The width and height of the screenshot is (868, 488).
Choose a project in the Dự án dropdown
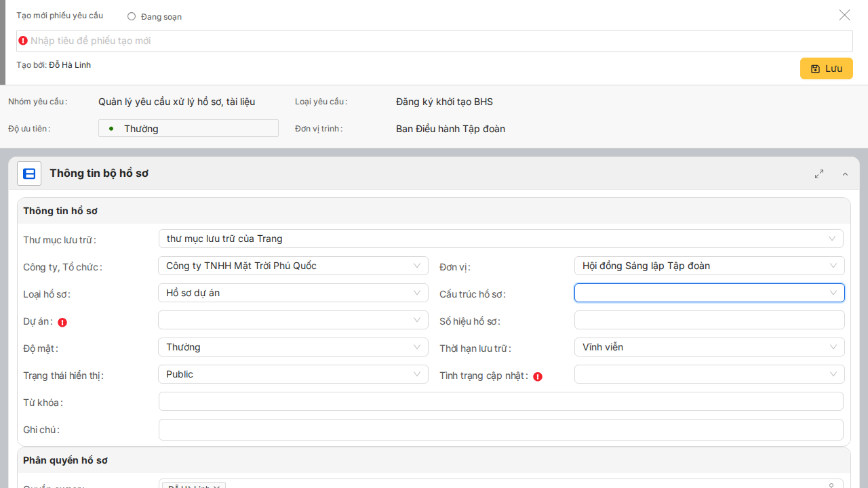[x=293, y=320]
